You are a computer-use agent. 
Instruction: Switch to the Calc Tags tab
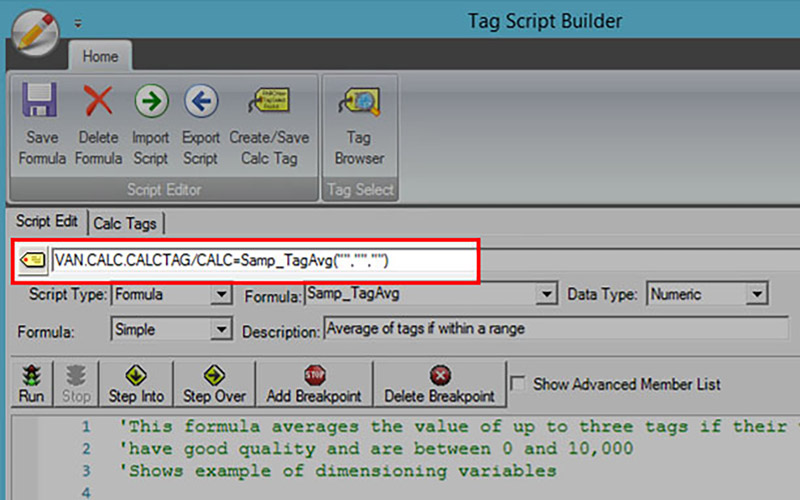[126, 223]
